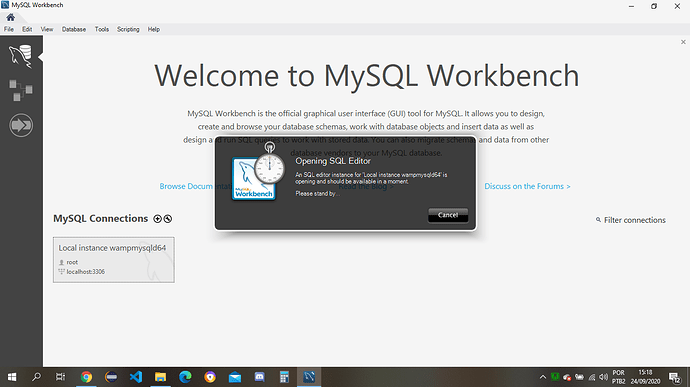Open the Scripting menu
Image resolution: width=690 pixels, height=387 pixels.
point(128,29)
